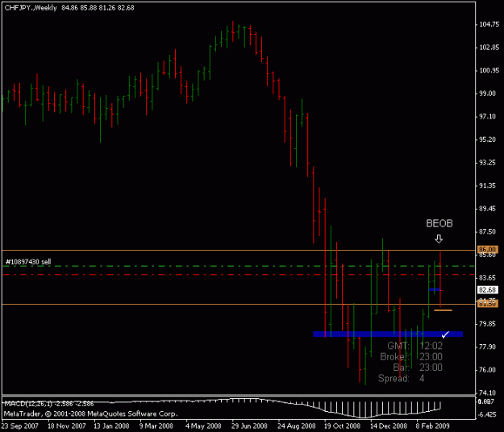
Task: Click the 24 Aug 2008 date label
Action: [297, 426]
